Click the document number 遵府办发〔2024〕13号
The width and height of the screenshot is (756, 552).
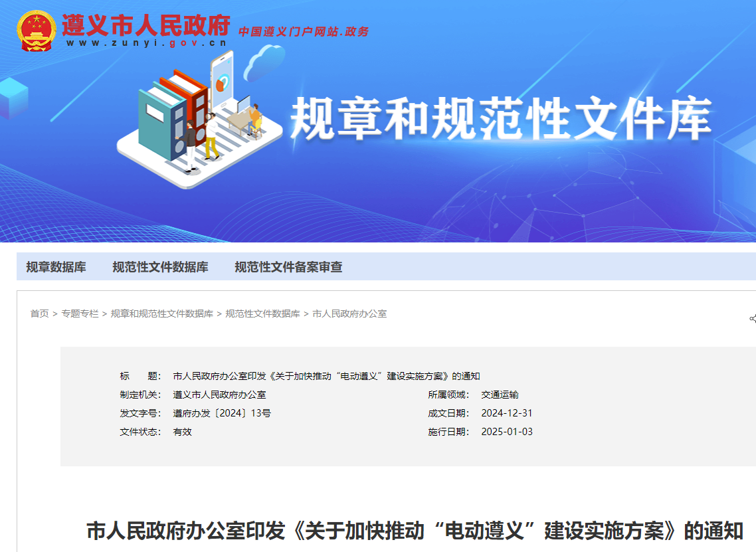[222, 413]
